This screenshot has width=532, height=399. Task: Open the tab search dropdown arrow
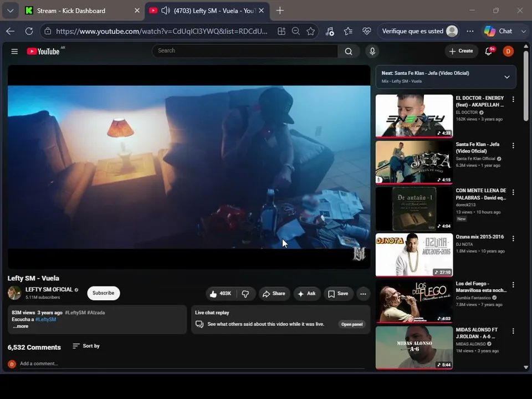point(11,11)
